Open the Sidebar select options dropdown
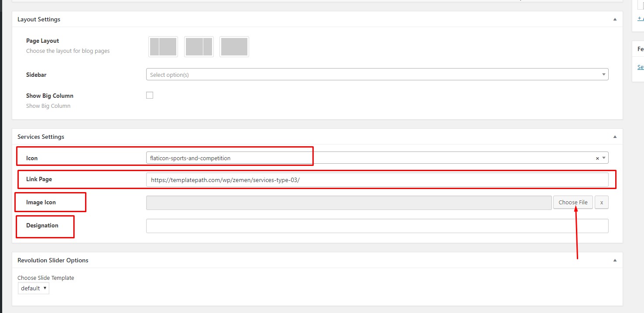This screenshot has width=644, height=313. pyautogui.click(x=377, y=75)
